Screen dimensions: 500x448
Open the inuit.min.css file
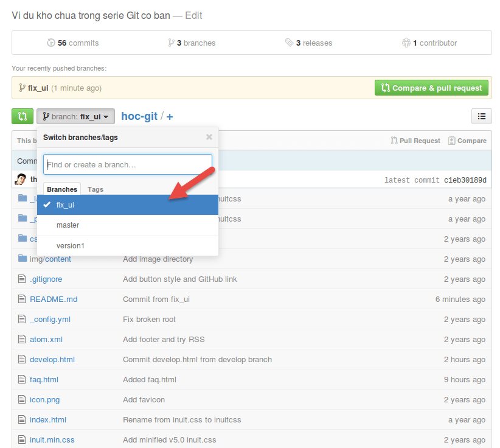(52, 439)
